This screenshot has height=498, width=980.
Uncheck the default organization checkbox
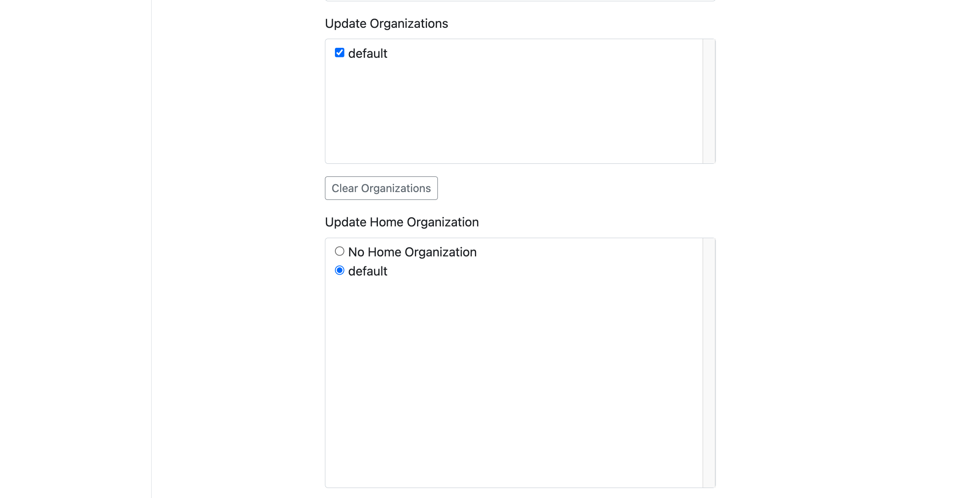pyautogui.click(x=340, y=53)
